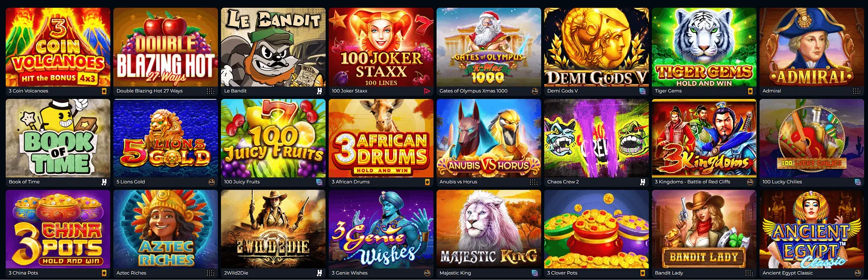Click provider icon beside Ancient Egypt Classic

858,273
